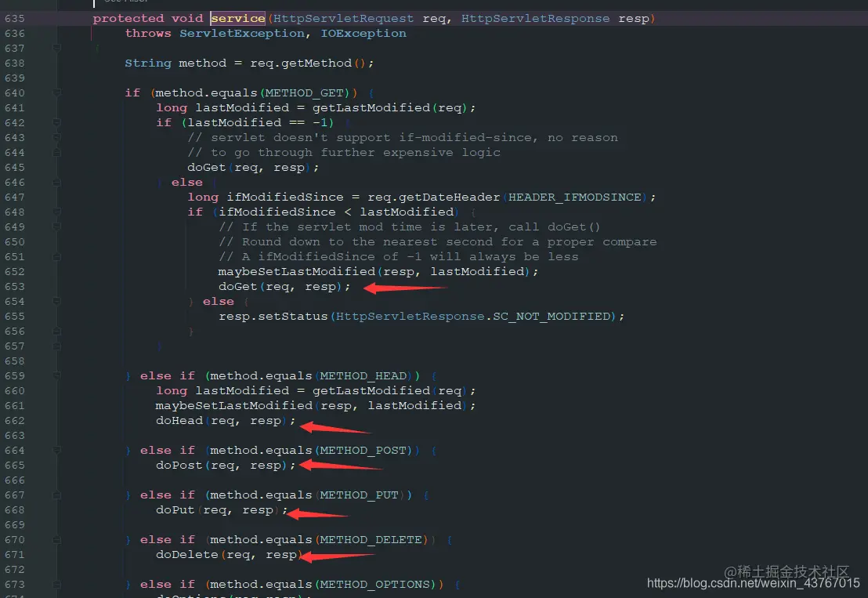Click line number 662 in the gutter
868x598 pixels.
pos(15,421)
